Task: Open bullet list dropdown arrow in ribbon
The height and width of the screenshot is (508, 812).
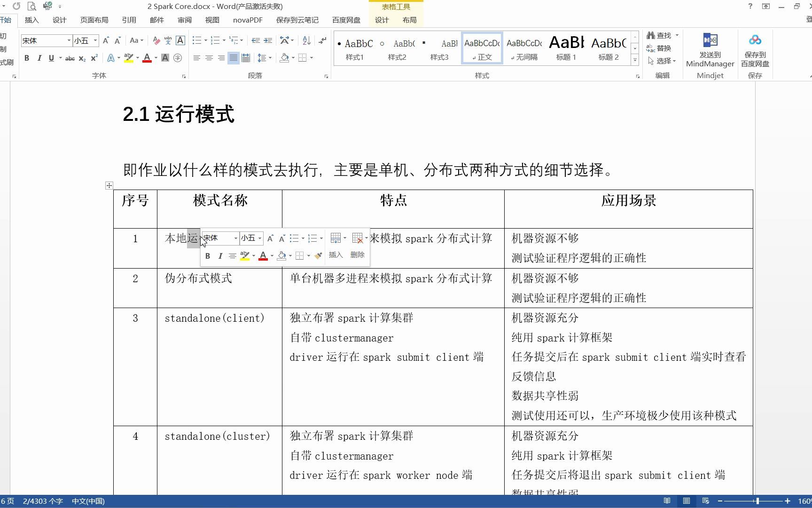Action: [x=206, y=41]
